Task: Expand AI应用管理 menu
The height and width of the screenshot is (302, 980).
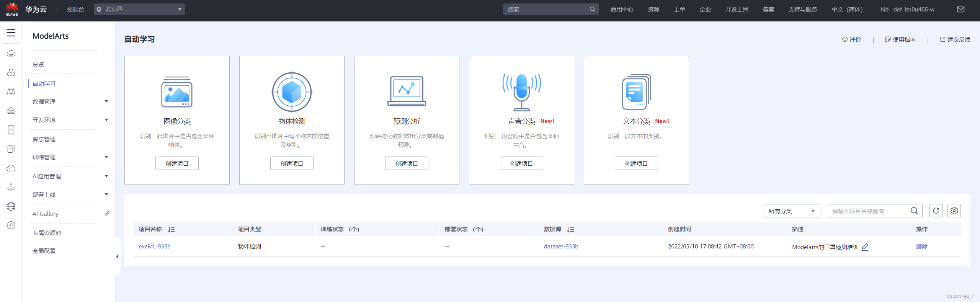Action: (x=106, y=176)
